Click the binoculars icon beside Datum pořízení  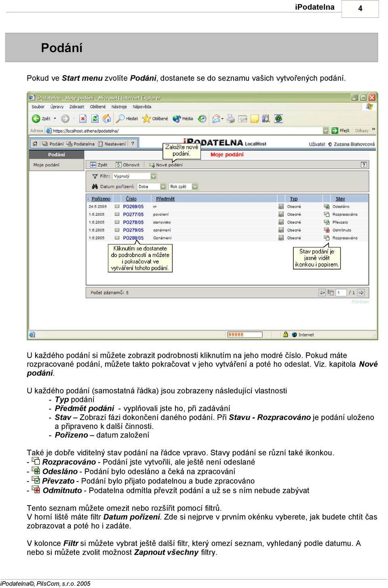(95, 187)
